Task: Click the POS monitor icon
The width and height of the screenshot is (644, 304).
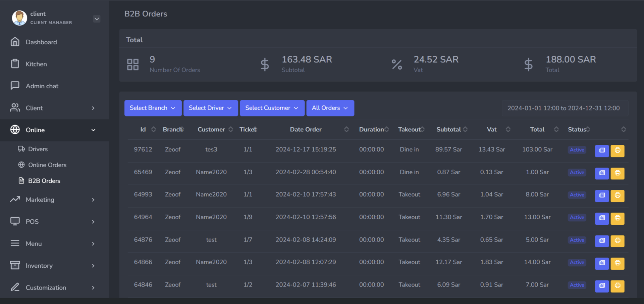Action: [15, 221]
